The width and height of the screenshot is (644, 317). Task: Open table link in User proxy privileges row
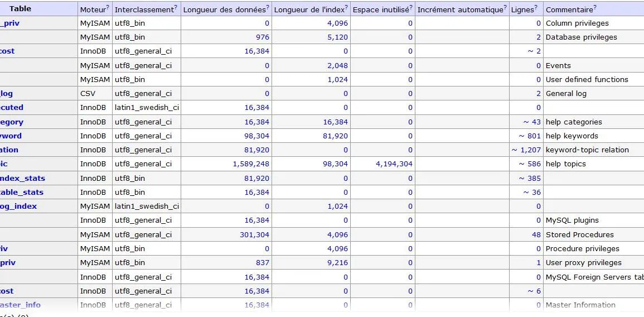tap(7, 262)
